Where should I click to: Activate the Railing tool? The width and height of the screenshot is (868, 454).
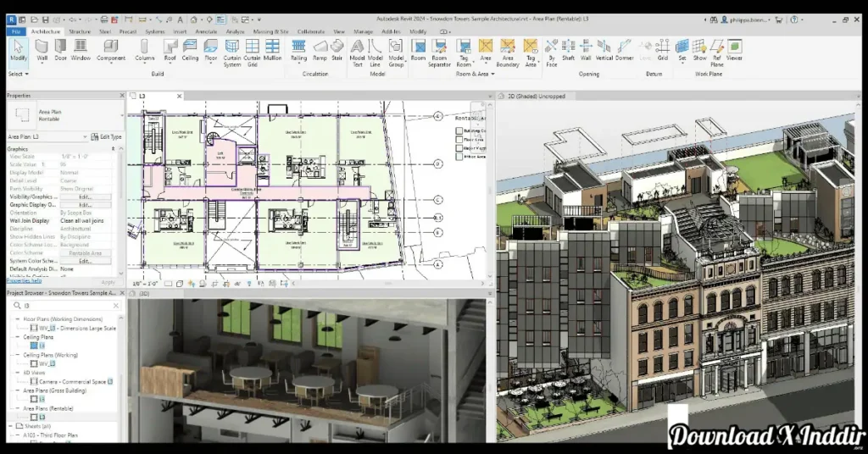click(x=298, y=50)
